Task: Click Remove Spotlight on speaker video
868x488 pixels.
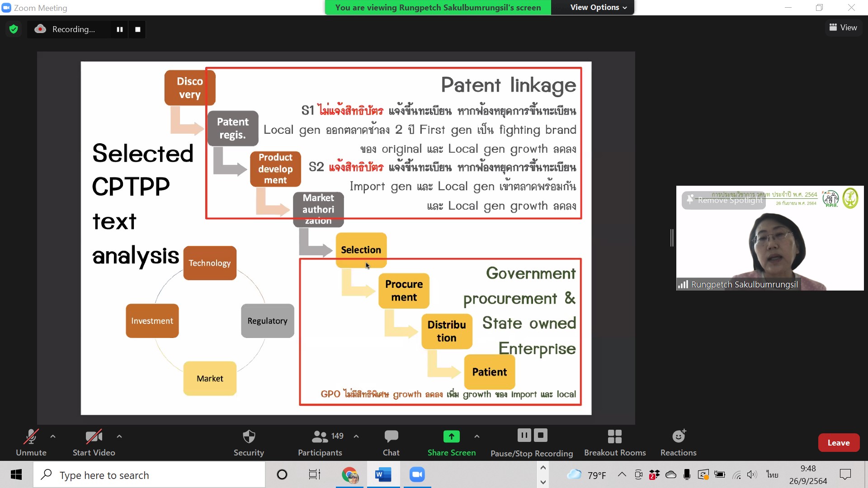Action: pyautogui.click(x=724, y=200)
